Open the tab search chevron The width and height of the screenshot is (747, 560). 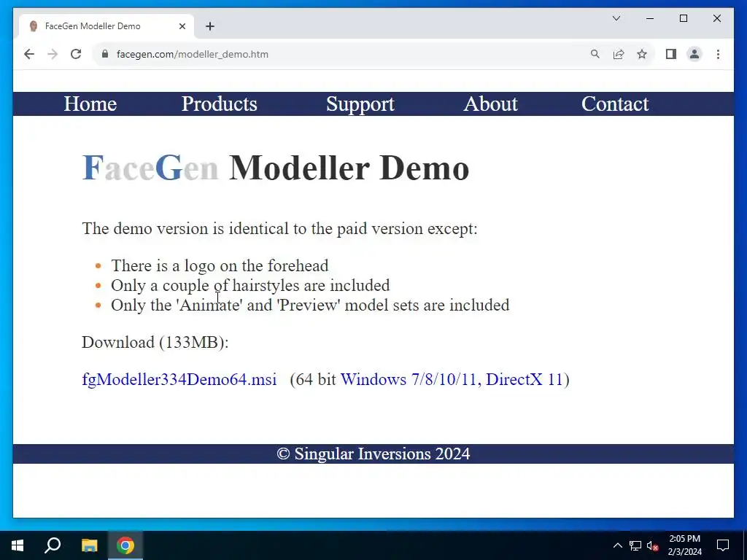[x=616, y=18]
